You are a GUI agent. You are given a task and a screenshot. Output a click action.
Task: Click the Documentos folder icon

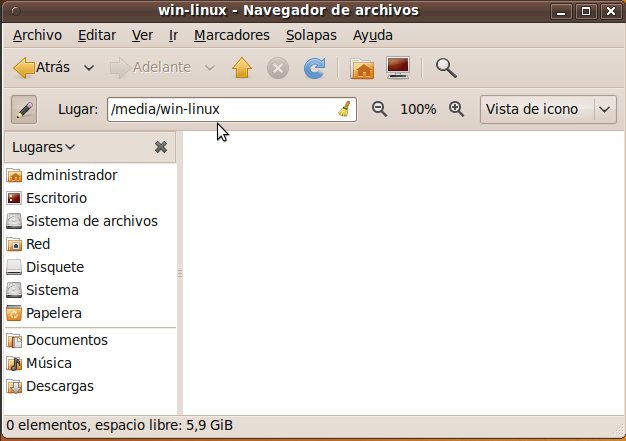point(14,340)
